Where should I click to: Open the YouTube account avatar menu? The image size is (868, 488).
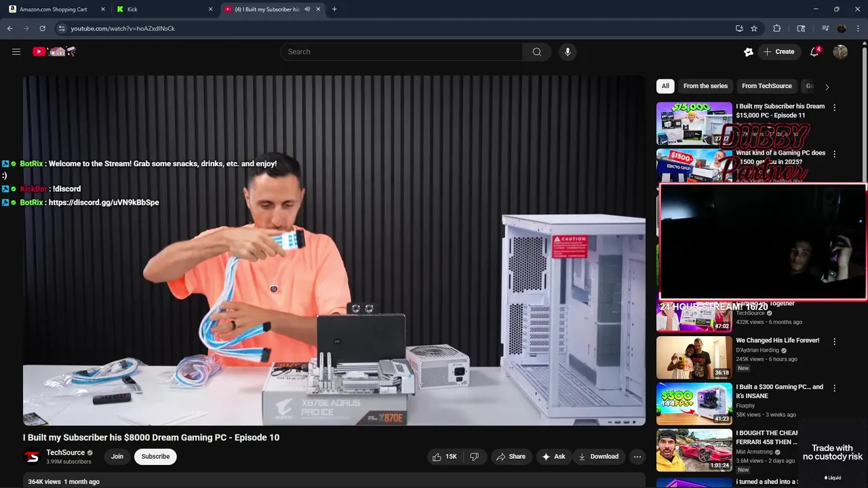tap(840, 52)
